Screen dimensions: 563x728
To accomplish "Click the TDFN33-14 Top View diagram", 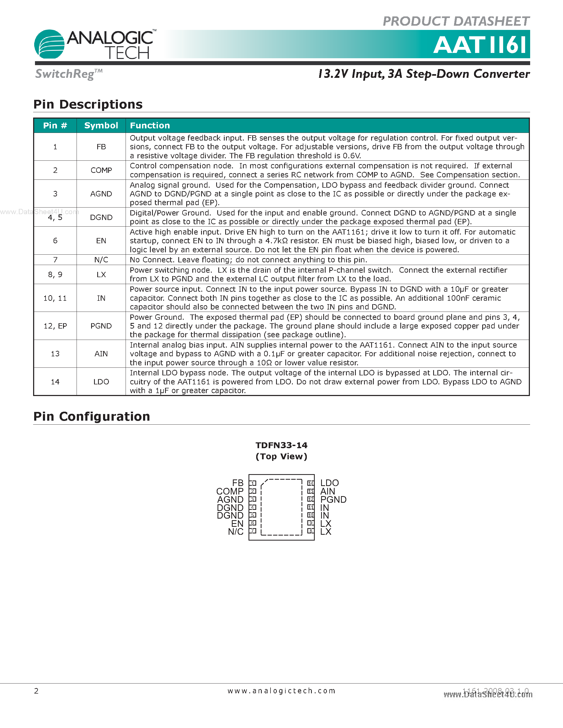I will [x=281, y=514].
